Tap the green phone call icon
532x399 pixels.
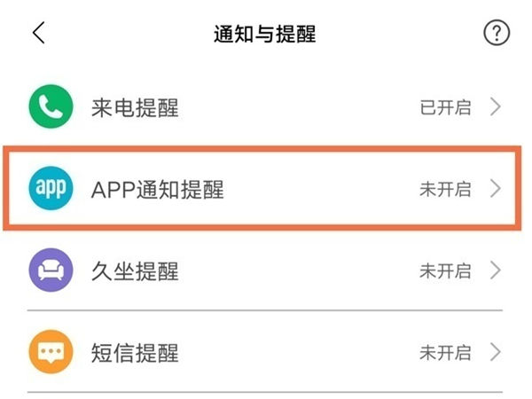52,108
